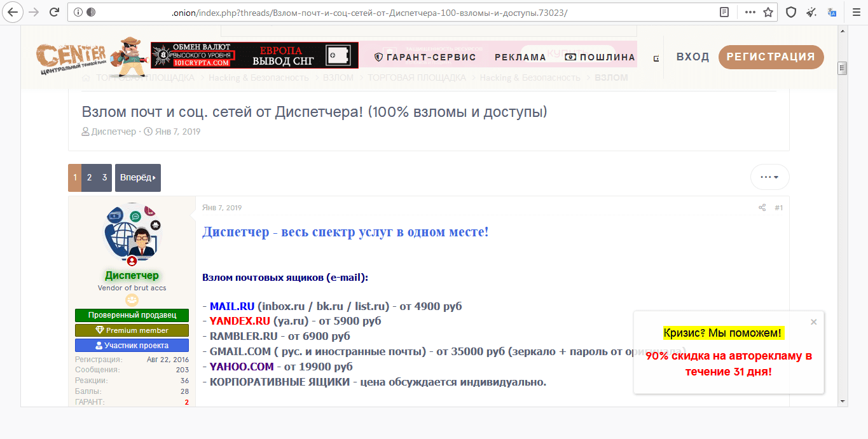Close the advertising discount popup
868x439 pixels.
click(x=813, y=322)
